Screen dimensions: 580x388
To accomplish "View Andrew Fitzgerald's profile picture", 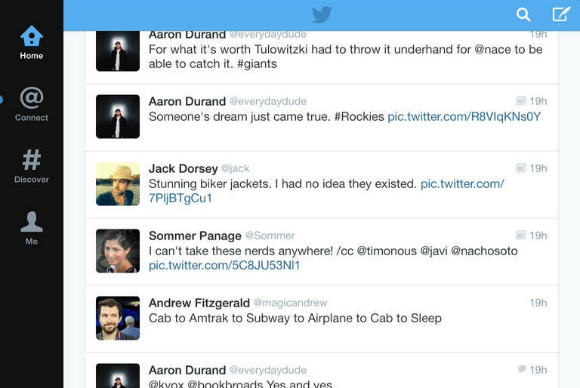I will point(118,318).
